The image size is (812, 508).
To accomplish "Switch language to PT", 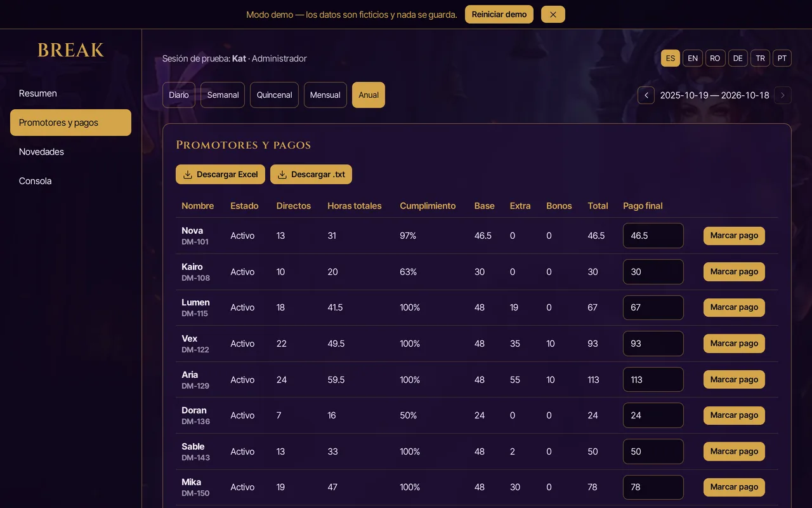I will [x=782, y=58].
